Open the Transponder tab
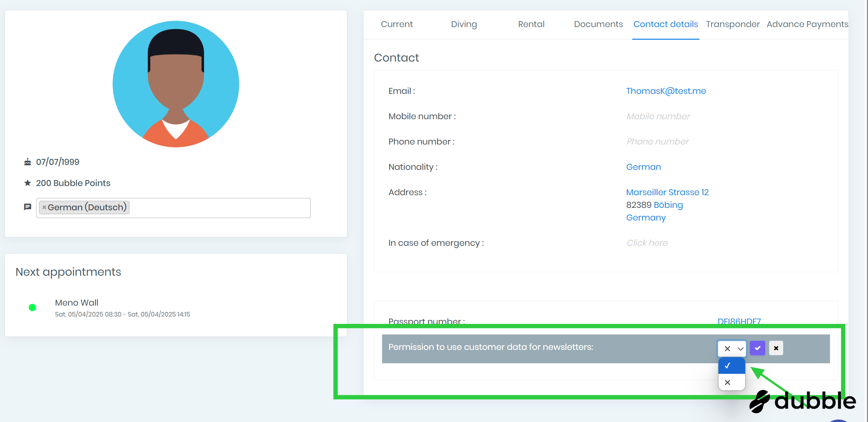 (x=733, y=24)
